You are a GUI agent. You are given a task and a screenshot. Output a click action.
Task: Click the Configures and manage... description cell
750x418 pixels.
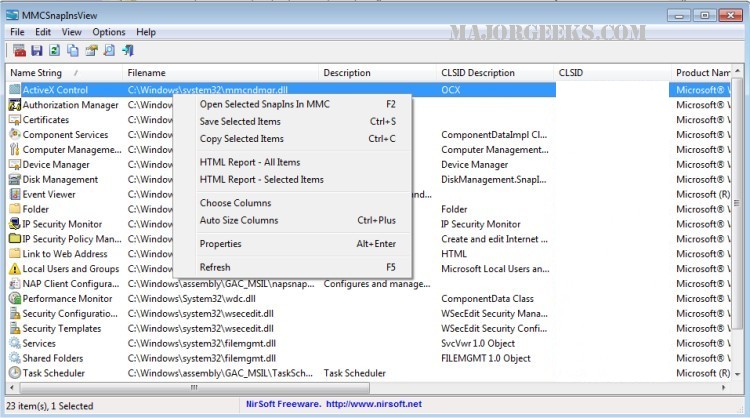(x=377, y=284)
